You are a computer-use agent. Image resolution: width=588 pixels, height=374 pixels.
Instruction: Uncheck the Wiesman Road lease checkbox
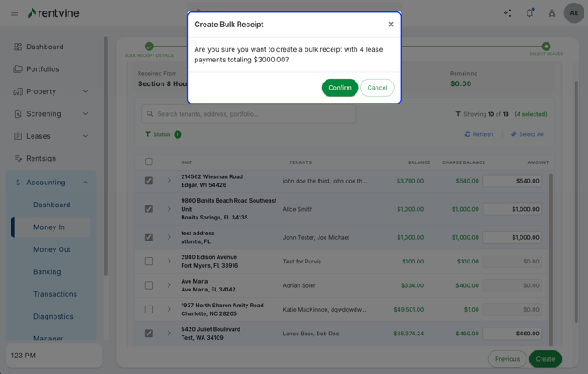pos(148,181)
